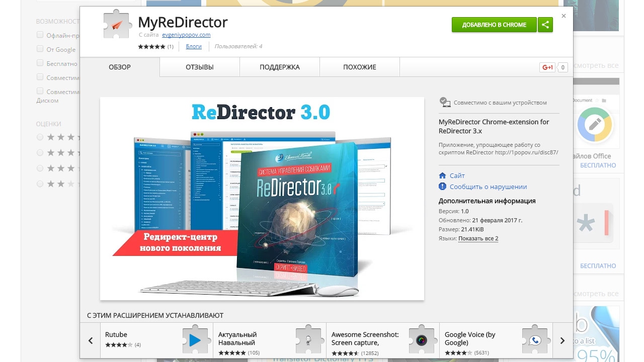Select the third star rating radio button
Screen dimensions: 644x362
point(40,168)
